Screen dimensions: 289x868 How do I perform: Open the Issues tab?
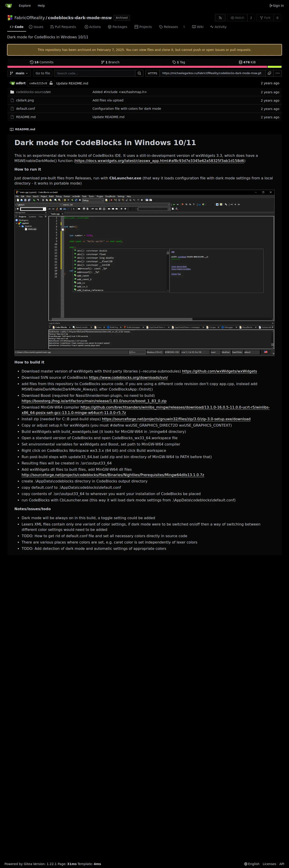coord(36,27)
